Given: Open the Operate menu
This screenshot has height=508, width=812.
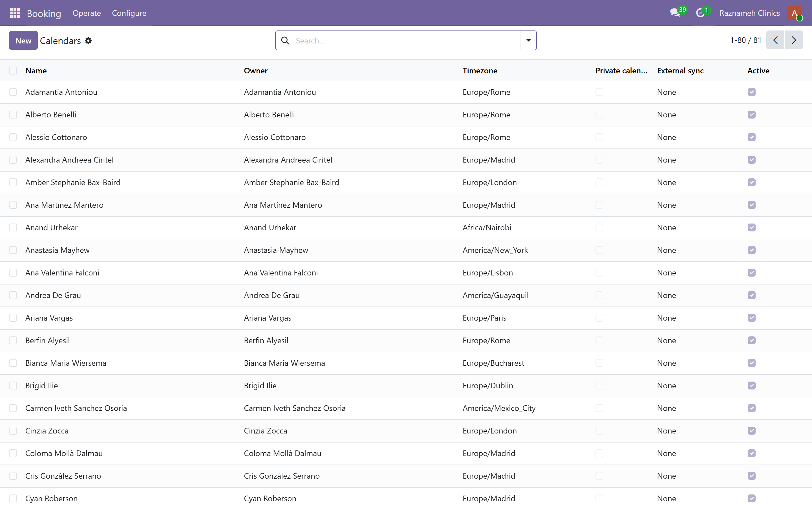Looking at the screenshot, I should tap(87, 13).
